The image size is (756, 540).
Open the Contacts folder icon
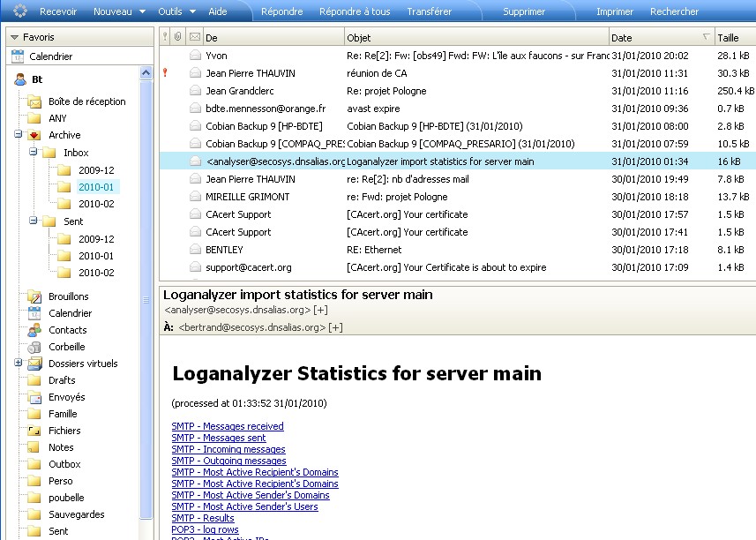click(34, 330)
